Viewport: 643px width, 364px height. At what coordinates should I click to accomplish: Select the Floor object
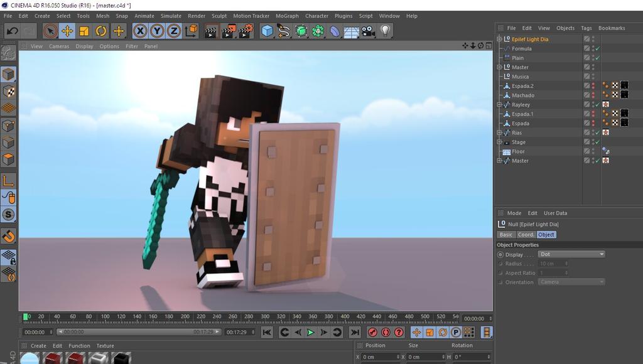pyautogui.click(x=518, y=152)
